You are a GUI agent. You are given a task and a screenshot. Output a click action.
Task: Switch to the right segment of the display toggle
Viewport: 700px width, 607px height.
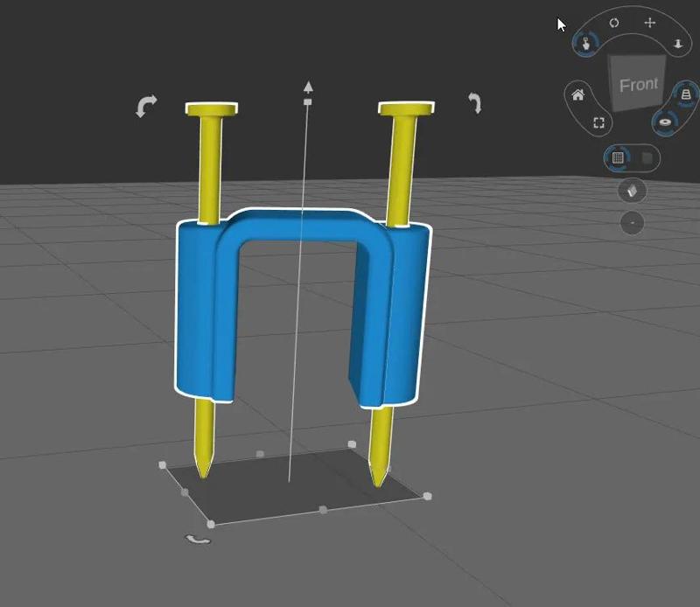click(x=646, y=157)
